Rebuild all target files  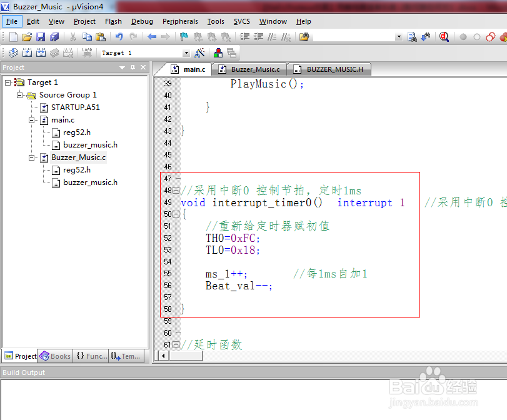(x=41, y=52)
